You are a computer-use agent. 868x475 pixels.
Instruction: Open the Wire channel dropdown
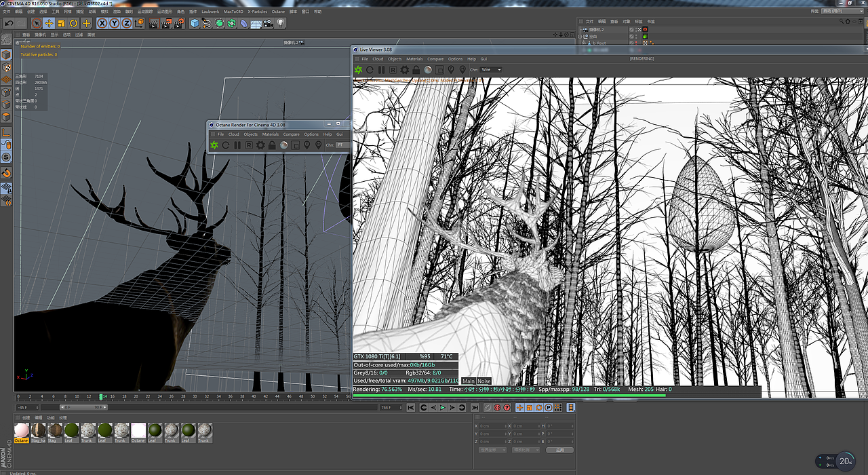[490, 70]
